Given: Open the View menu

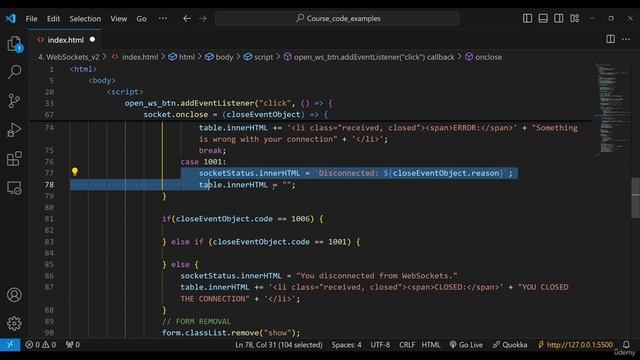Looking at the screenshot, I should click(x=118, y=19).
